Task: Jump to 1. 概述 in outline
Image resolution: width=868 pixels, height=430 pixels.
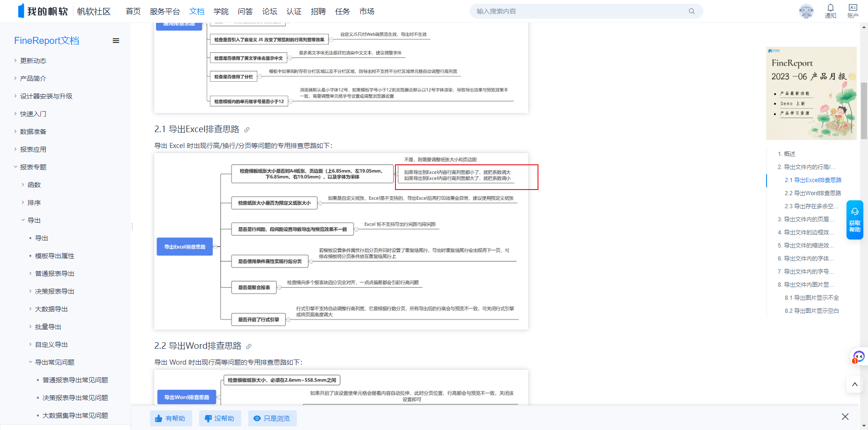Action: tap(787, 154)
